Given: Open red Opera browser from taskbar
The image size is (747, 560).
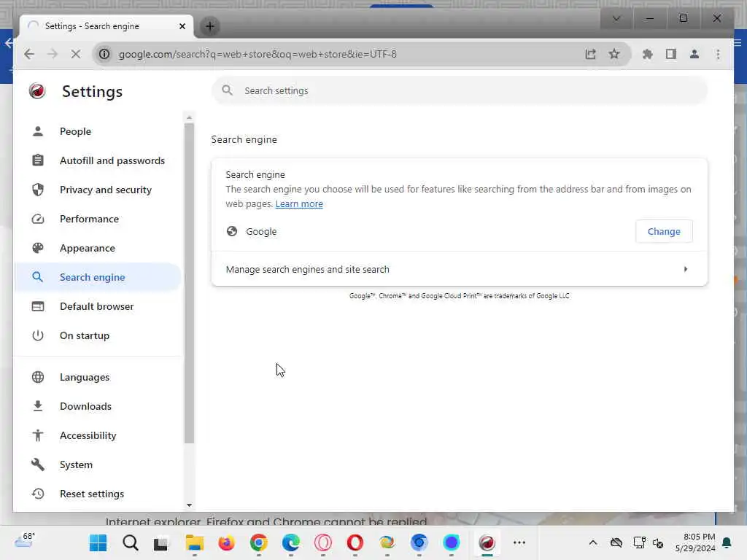Looking at the screenshot, I should click(x=355, y=542).
